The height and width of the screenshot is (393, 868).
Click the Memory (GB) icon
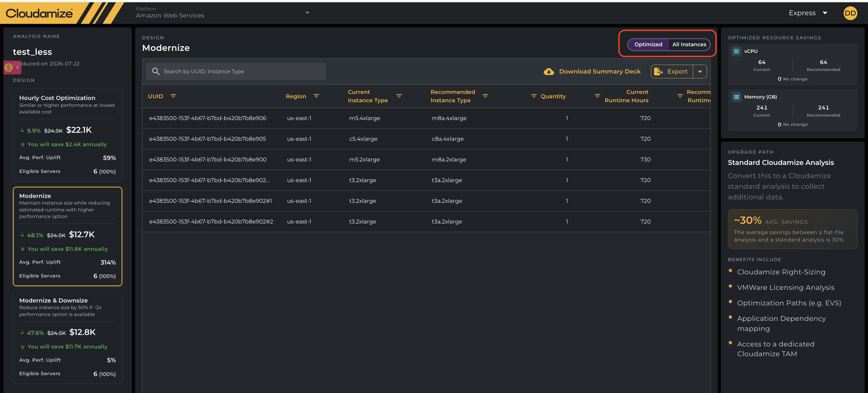click(x=736, y=97)
